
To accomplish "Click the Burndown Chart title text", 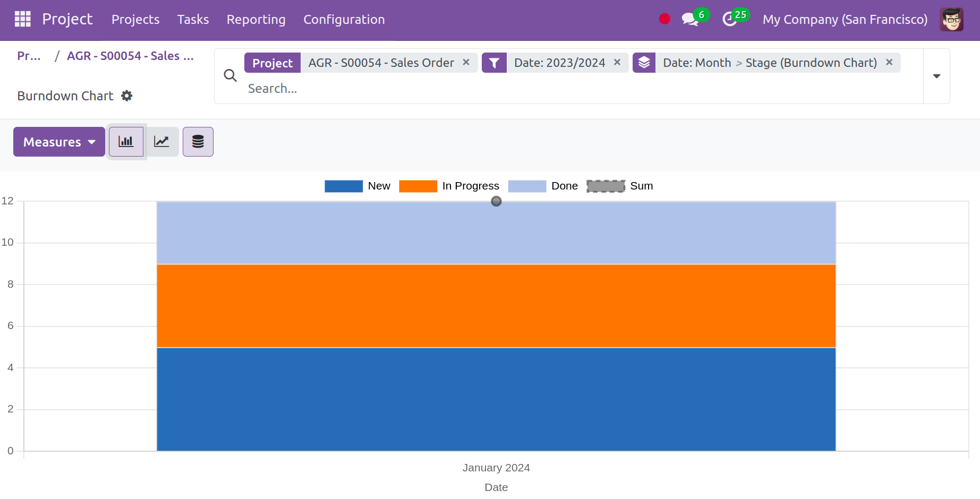I will 65,96.
